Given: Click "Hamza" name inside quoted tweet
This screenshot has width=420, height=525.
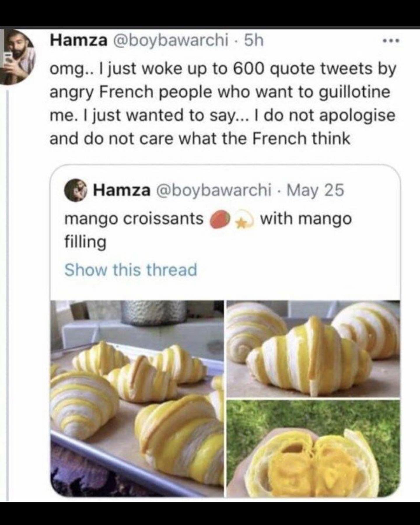Looking at the screenshot, I should point(122,190).
